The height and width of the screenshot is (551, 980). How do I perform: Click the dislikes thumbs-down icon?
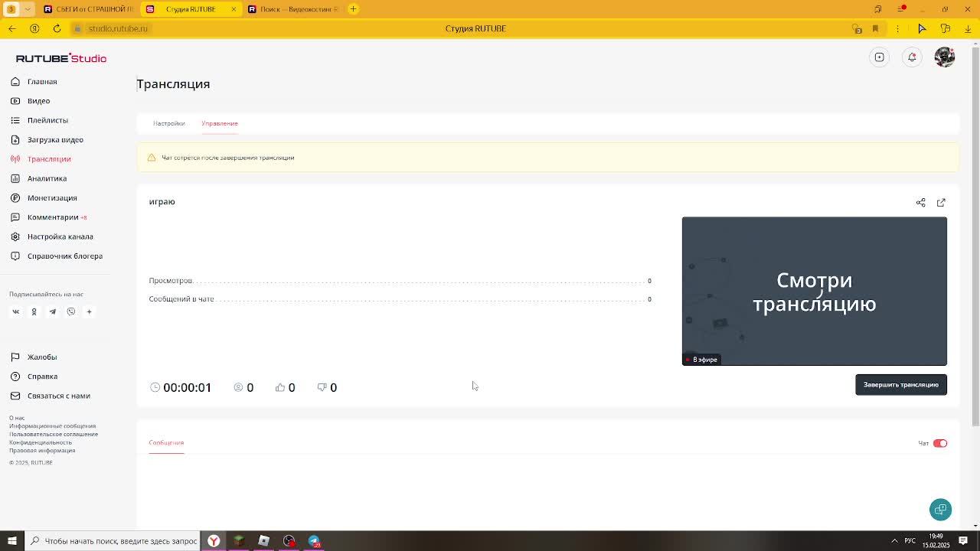click(x=322, y=387)
